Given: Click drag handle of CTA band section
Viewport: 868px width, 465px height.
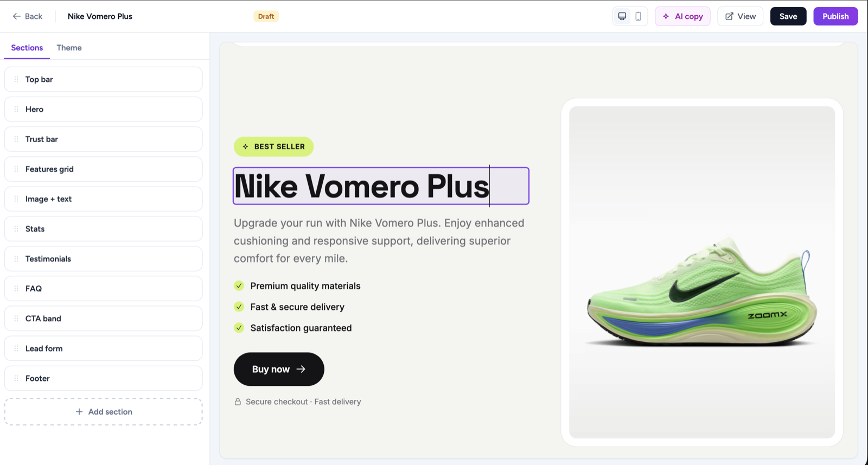Looking at the screenshot, I should [x=16, y=318].
